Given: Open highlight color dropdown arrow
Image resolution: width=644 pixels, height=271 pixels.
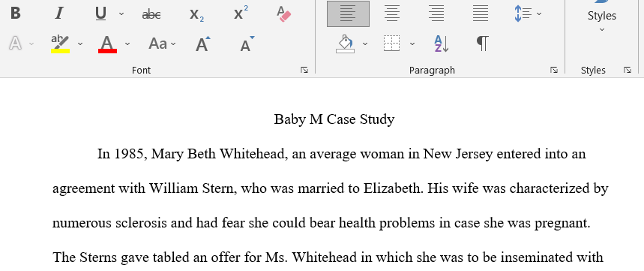Looking at the screenshot, I should click(80, 44).
